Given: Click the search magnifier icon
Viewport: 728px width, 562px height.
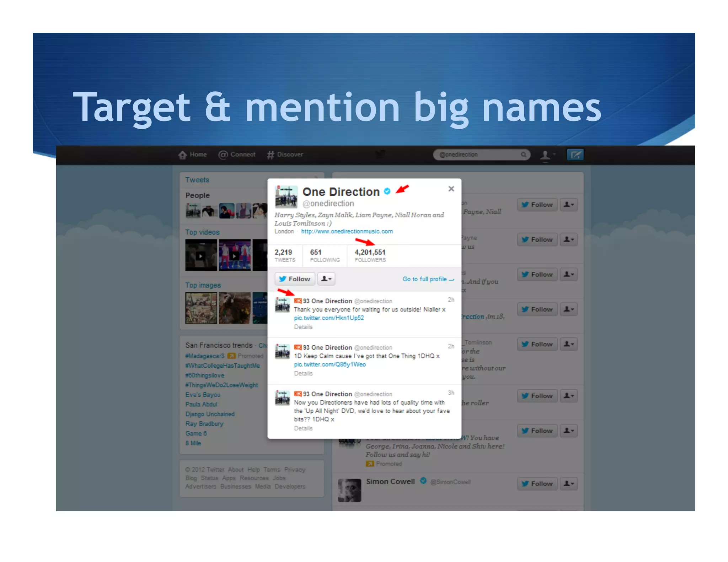Looking at the screenshot, I should pos(523,155).
